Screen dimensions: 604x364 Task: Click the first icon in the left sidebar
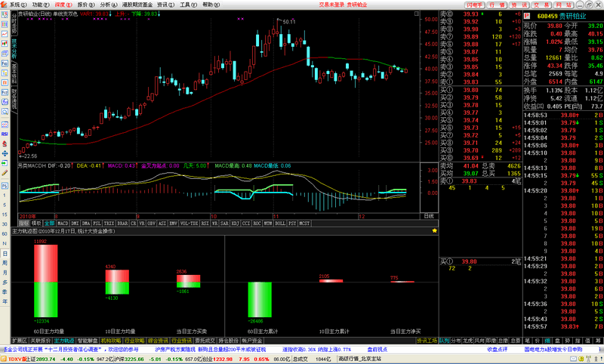(5, 14)
